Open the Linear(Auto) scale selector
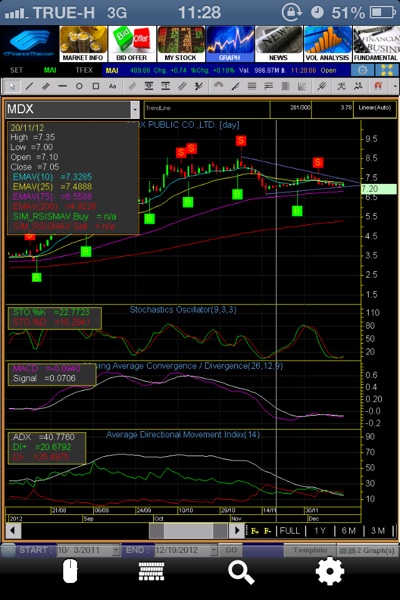Image resolution: width=400 pixels, height=600 pixels. coord(375,108)
